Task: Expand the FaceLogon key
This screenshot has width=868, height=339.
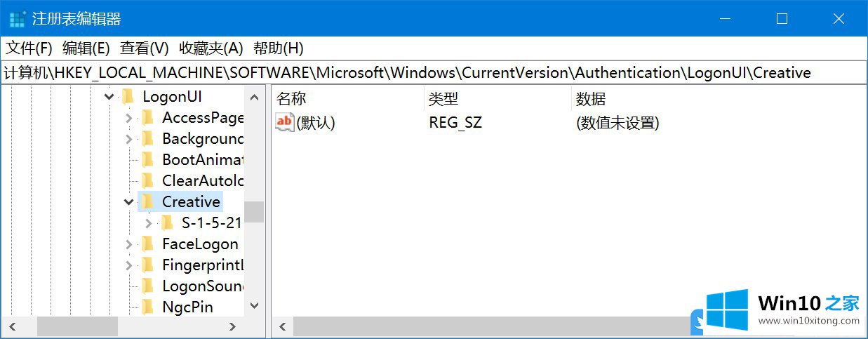Action: [x=128, y=244]
